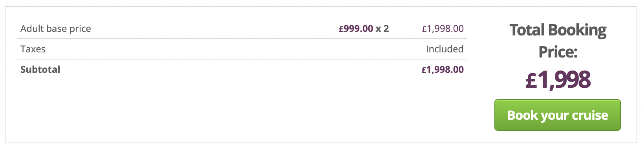Click the divider line above Taxes
Screen dimensions: 644x152
(242, 39)
